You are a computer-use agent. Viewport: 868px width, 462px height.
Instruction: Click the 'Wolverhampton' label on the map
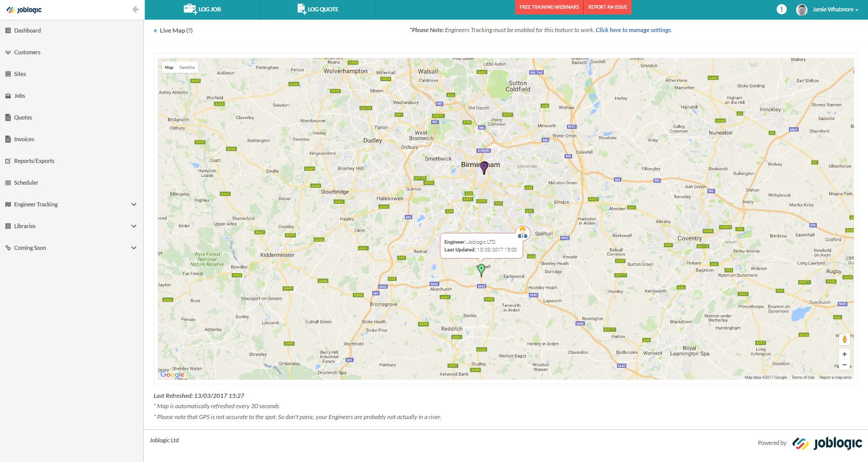345,71
